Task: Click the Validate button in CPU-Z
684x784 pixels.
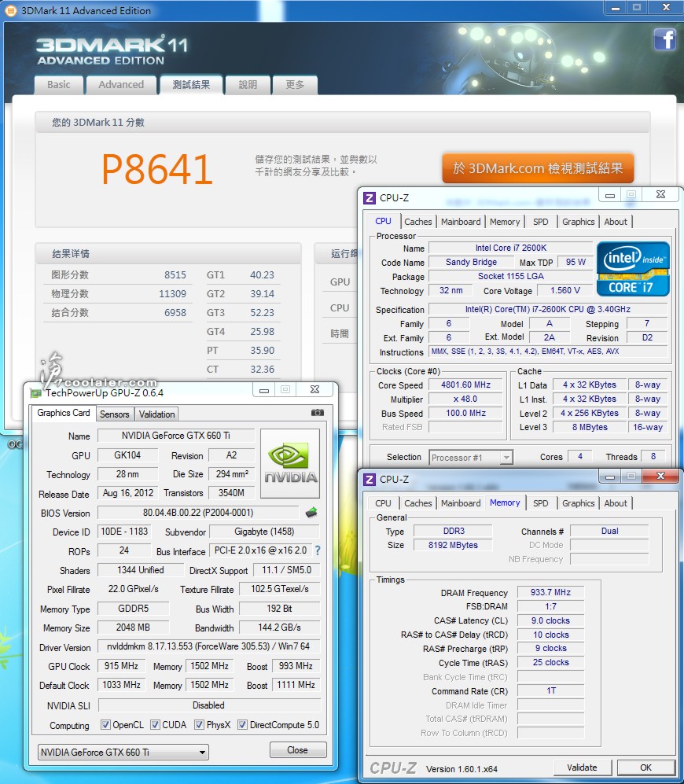Action: 582,767
